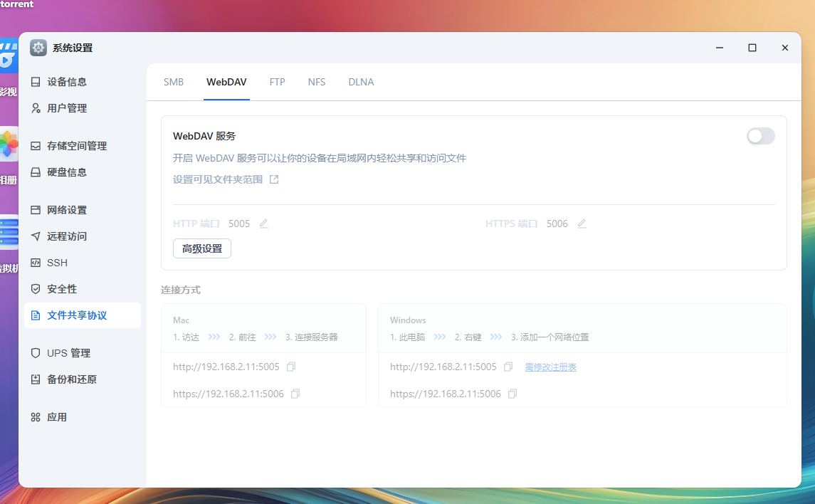
Task: Go to 远程访问 settings
Action: [x=82, y=236]
